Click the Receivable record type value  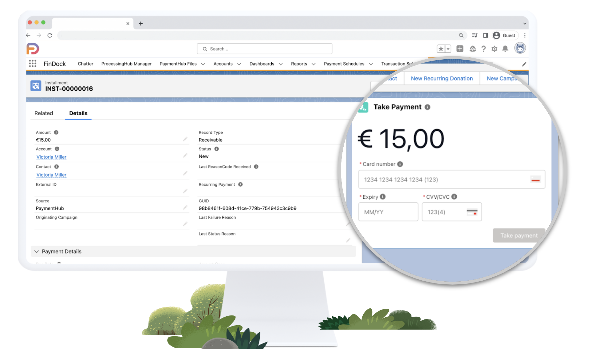211,140
